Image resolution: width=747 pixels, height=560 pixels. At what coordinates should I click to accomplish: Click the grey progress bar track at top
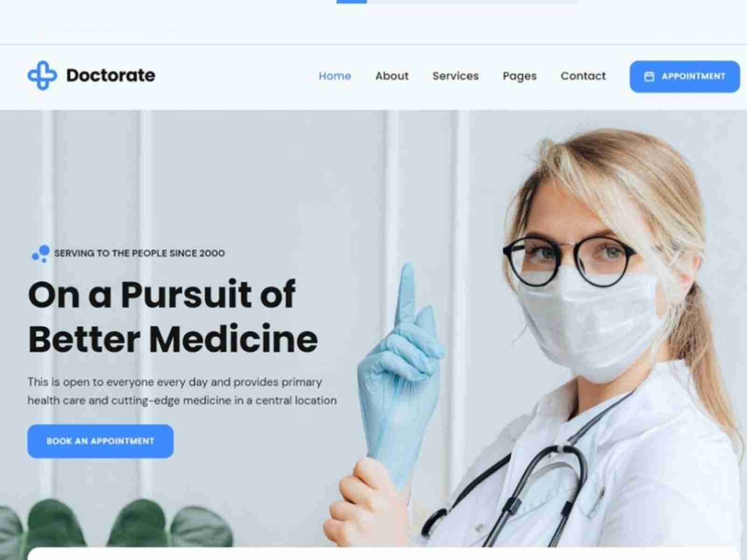click(x=472, y=1)
